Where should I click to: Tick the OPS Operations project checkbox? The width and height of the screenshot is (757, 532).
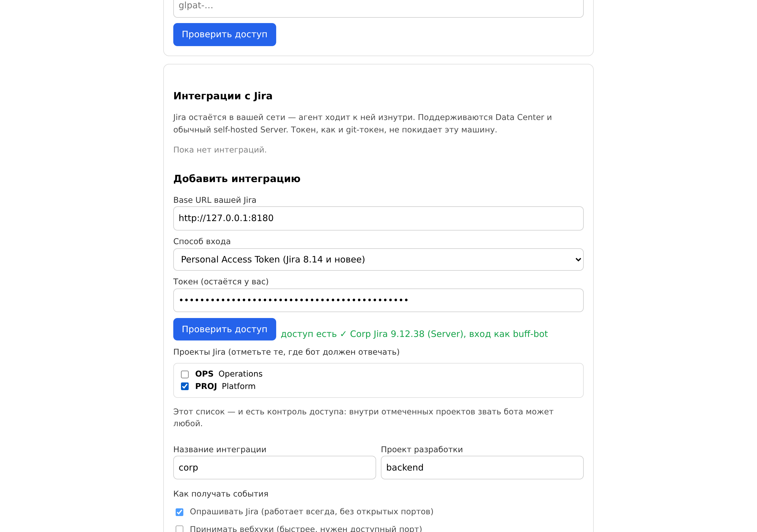point(185,374)
